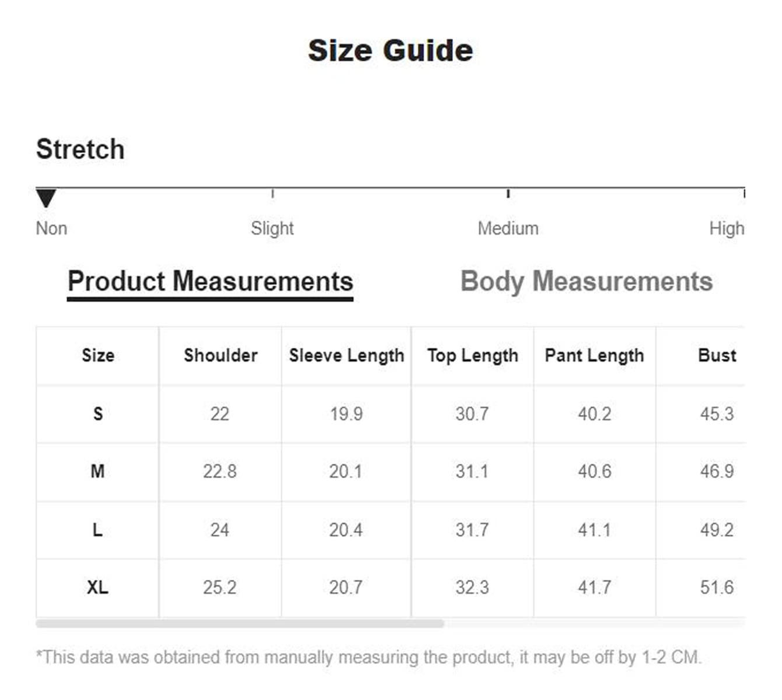The width and height of the screenshot is (782, 700).
Task: Click the Size Guide heading
Action: pos(390,50)
